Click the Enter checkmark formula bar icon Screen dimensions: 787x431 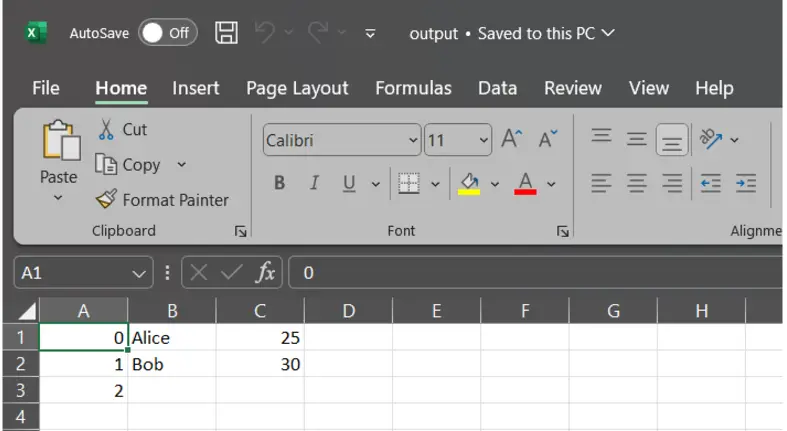click(x=231, y=272)
